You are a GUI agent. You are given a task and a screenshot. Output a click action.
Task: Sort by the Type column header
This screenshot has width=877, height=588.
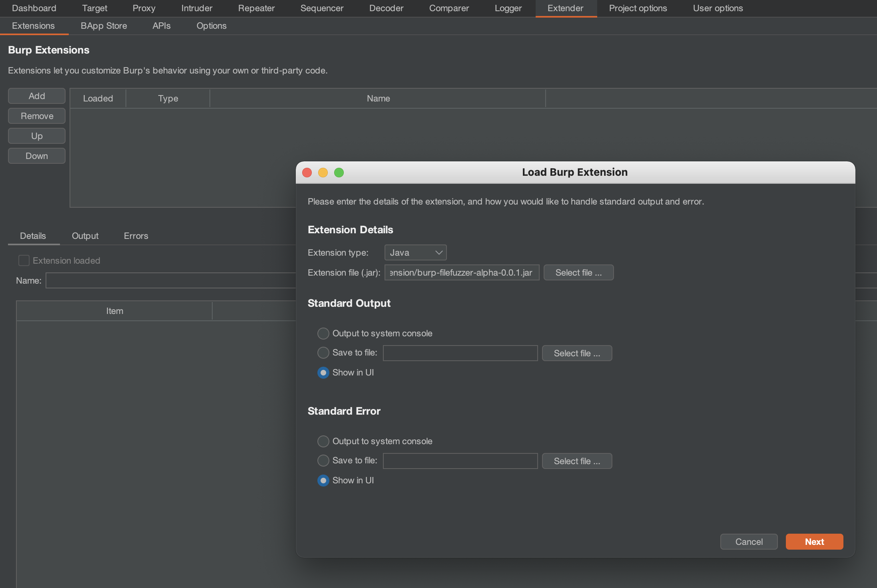168,98
